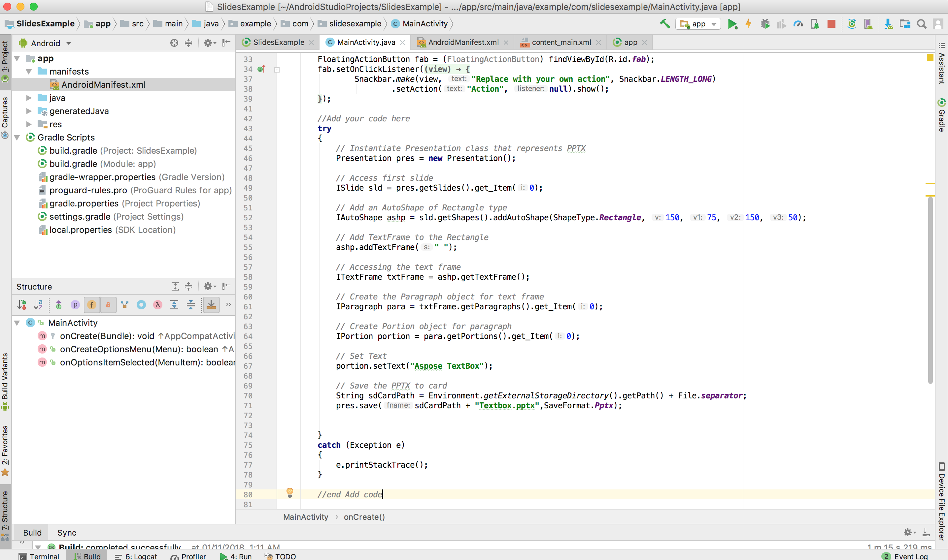Open Structure panel gear settings menu
Image resolution: width=948 pixels, height=560 pixels.
tap(210, 286)
